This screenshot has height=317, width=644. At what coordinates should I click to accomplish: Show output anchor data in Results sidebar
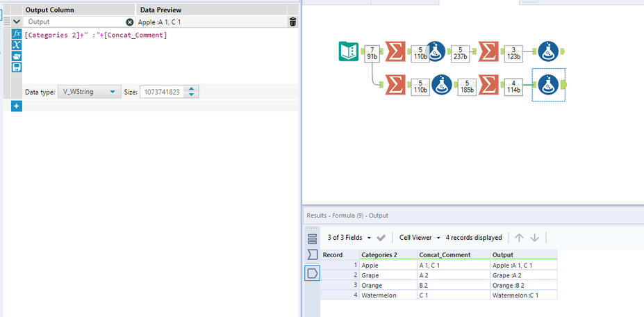pyautogui.click(x=312, y=273)
